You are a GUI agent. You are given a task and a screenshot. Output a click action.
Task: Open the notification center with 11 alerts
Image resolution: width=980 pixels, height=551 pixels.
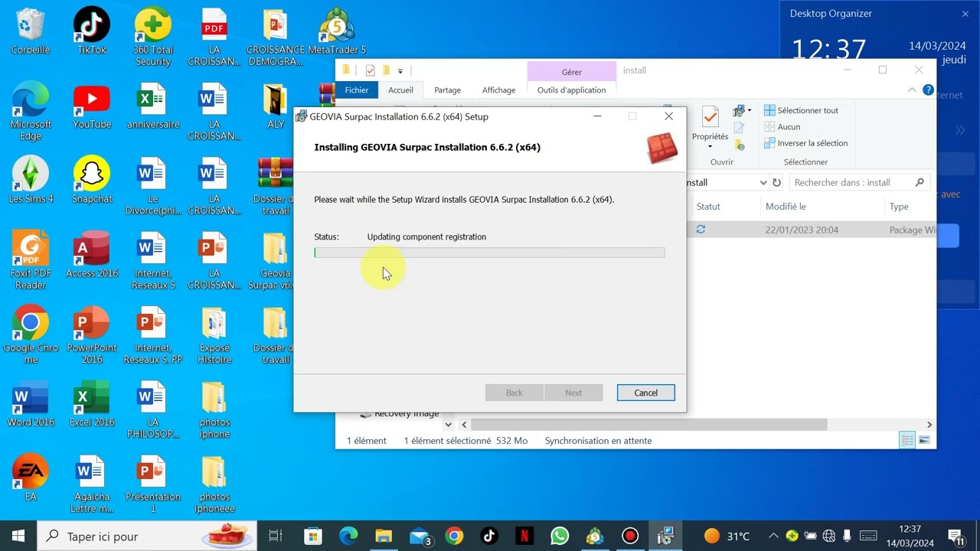[955, 536]
